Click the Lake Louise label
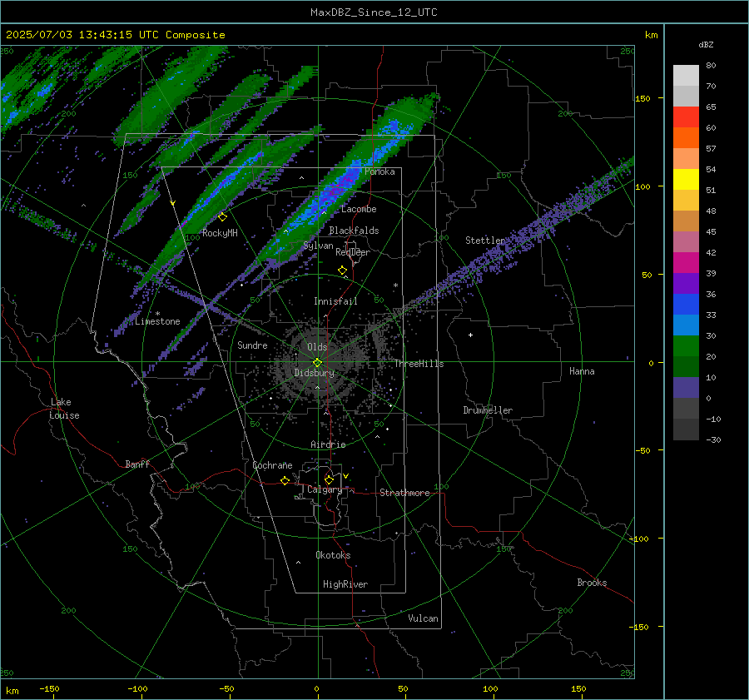This screenshot has height=700, width=749. [x=64, y=409]
